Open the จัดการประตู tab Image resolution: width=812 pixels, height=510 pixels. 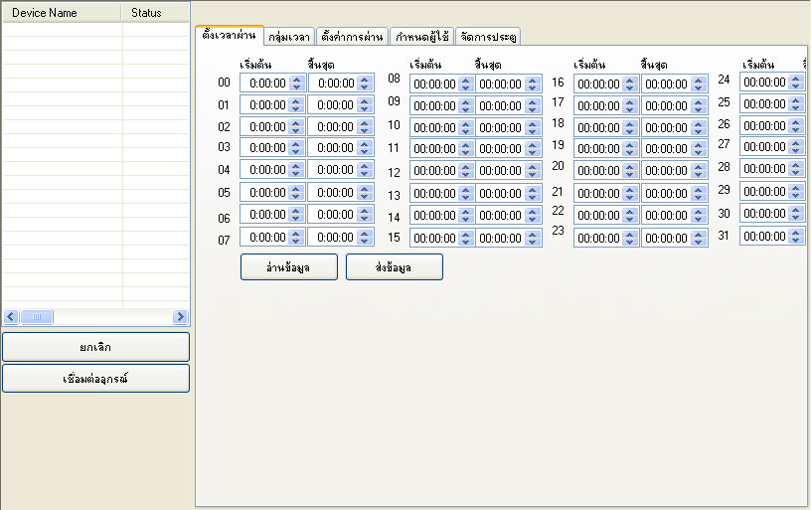(488, 37)
